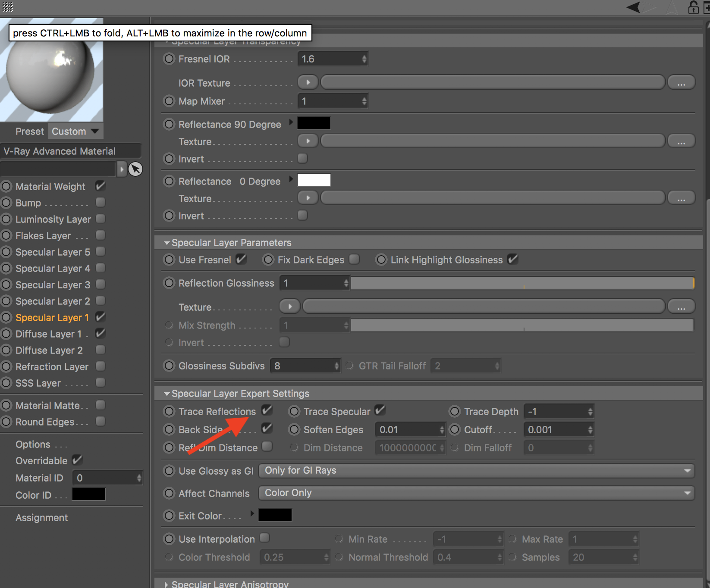Click animation dot beside Flakes Layer
The width and height of the screenshot is (710, 588).
[x=6, y=235]
